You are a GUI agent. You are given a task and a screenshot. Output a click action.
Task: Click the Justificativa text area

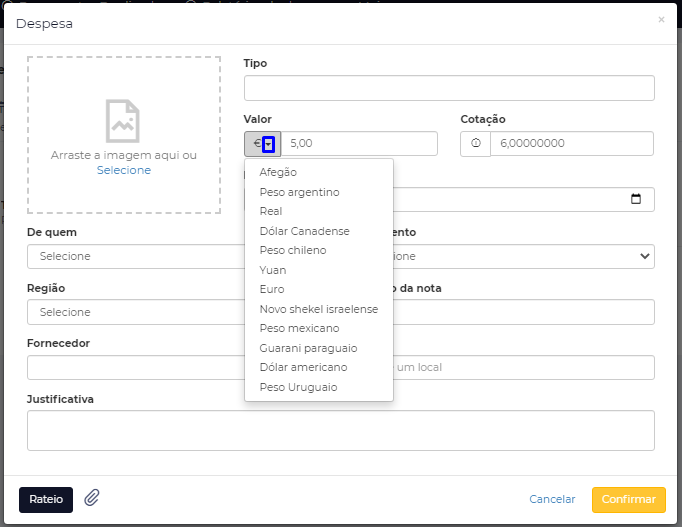point(341,430)
